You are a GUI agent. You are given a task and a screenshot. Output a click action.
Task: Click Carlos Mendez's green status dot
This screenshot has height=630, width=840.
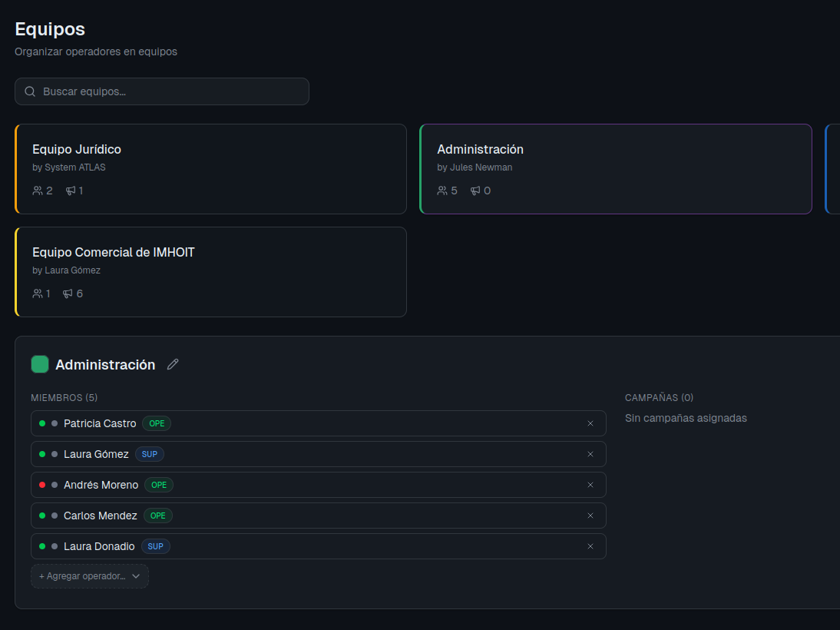pyautogui.click(x=42, y=516)
